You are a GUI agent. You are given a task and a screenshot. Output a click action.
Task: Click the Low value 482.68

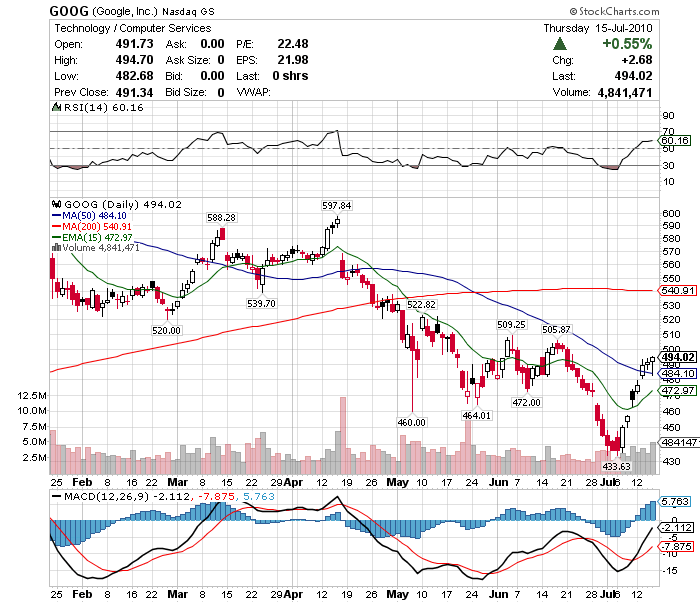pos(134,76)
